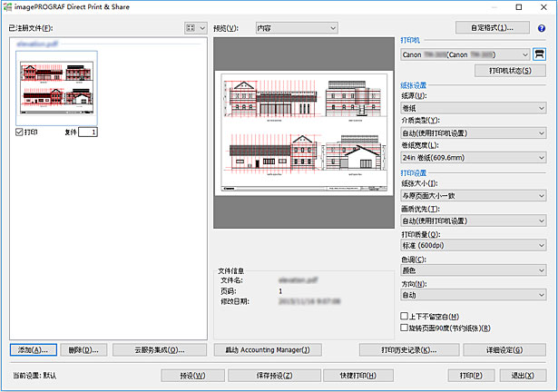Toggle the 打印 checkbox under the thumbnail
This screenshot has height=392, width=558.
tap(20, 132)
